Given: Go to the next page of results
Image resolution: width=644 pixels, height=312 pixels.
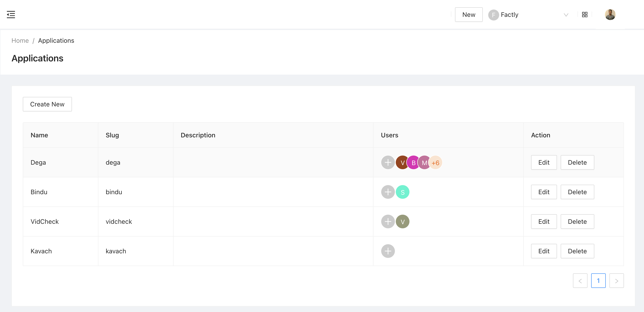Looking at the screenshot, I should [x=617, y=281].
